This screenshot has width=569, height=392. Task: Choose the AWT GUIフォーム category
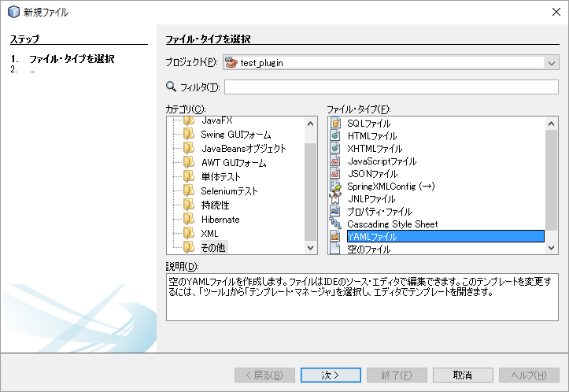[x=234, y=163]
